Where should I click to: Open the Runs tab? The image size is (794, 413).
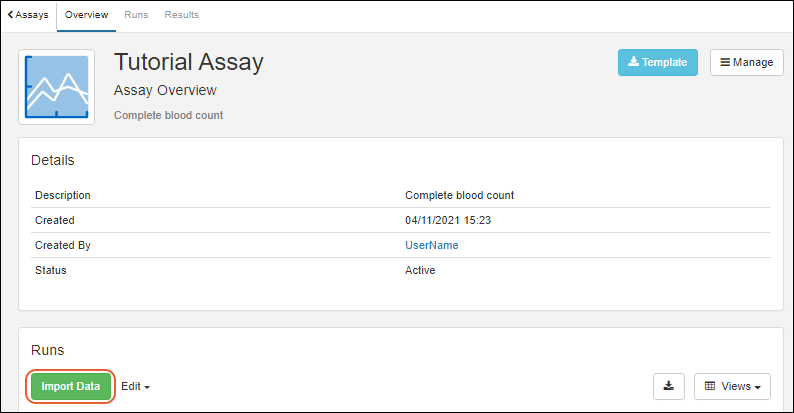pyautogui.click(x=136, y=15)
